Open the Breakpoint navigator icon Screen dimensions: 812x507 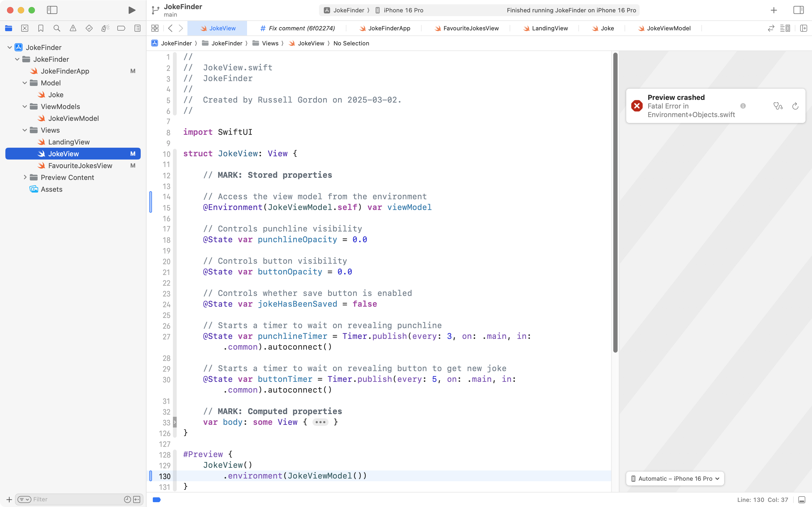(x=121, y=28)
